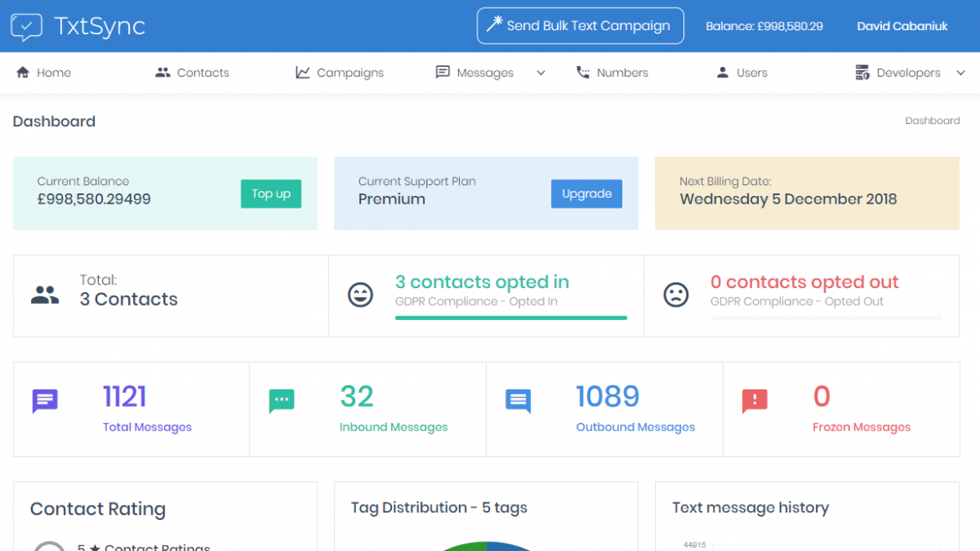Click the TxtSync speech bubble logo
The width and height of the screenshot is (980, 551).
point(26,26)
